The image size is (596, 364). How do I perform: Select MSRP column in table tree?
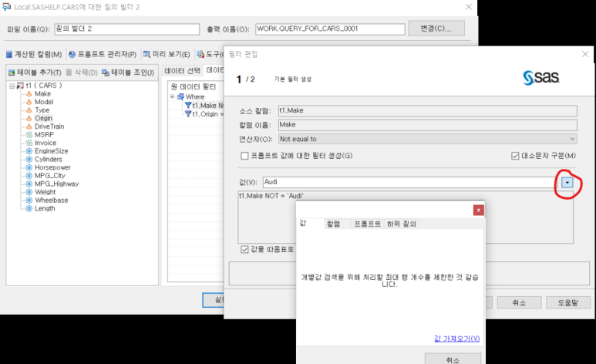tap(44, 135)
